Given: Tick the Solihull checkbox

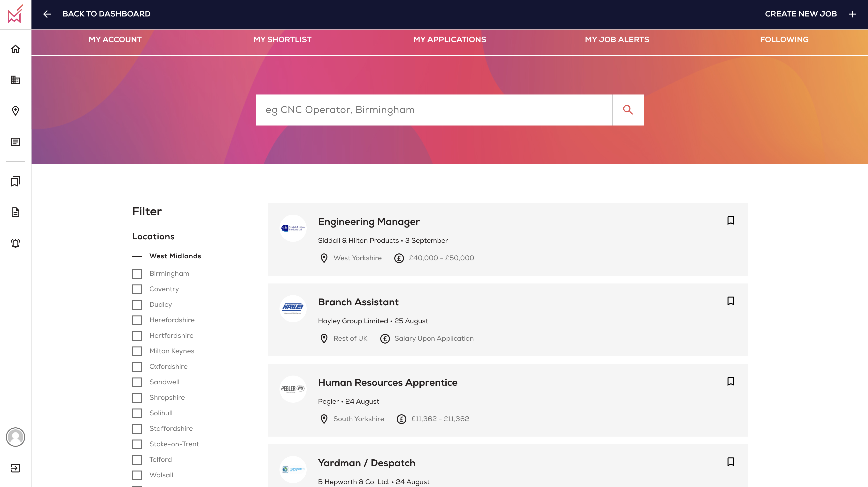Looking at the screenshot, I should [137, 413].
